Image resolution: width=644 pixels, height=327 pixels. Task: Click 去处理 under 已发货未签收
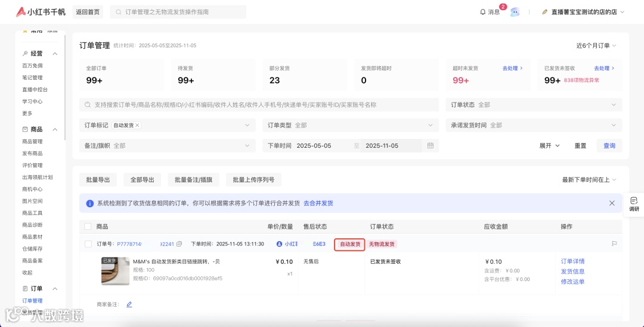[604, 68]
